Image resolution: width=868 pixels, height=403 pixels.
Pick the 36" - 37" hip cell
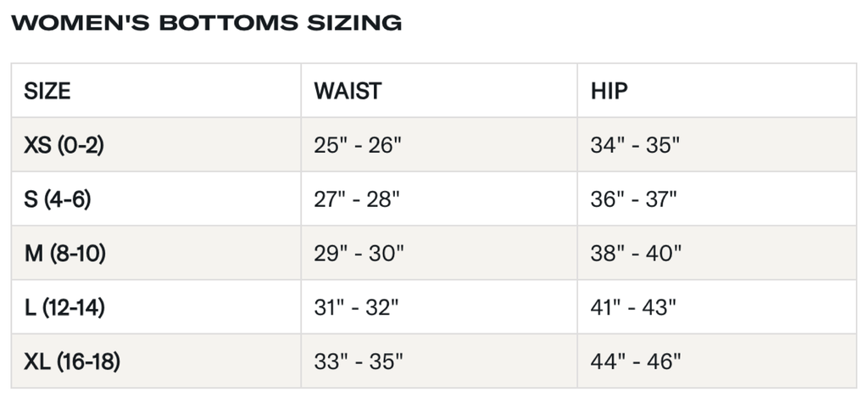[x=634, y=200]
